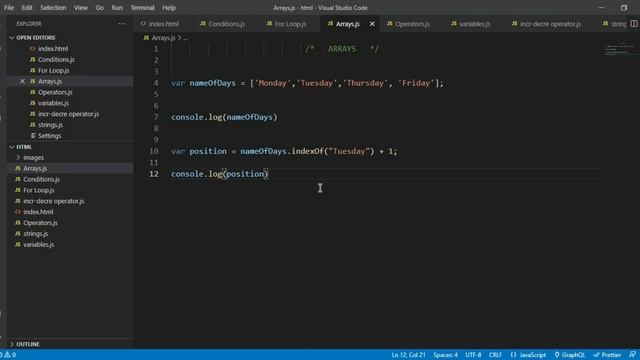The image size is (640, 360).
Task: Open the Explorer more actions ellipsis
Action: [122, 24]
